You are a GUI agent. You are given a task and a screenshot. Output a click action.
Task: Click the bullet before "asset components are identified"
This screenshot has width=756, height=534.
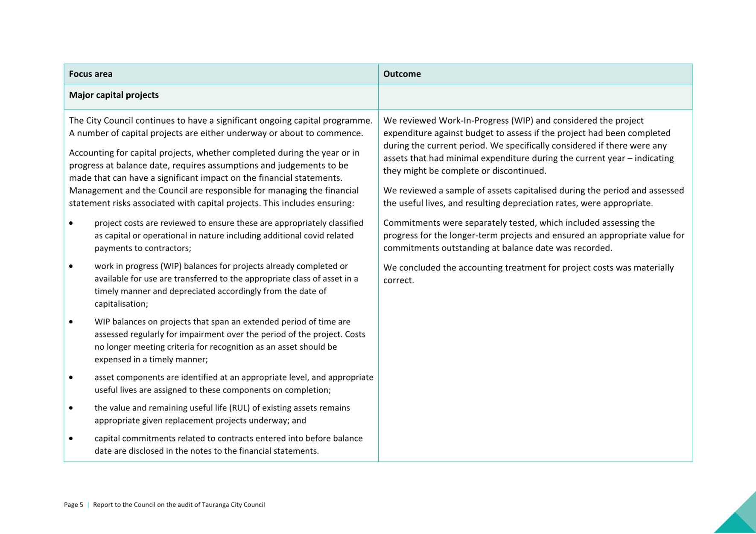[x=71, y=377]
